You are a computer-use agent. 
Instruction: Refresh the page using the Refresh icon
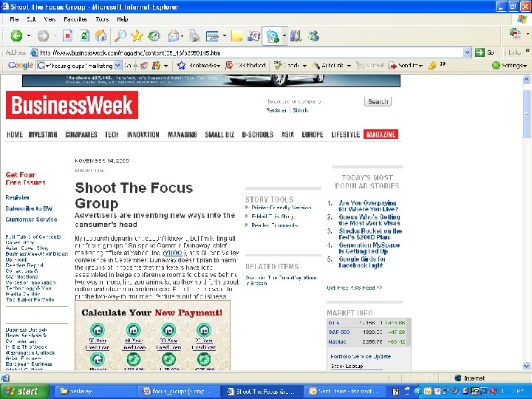pyautogui.click(x=84, y=35)
